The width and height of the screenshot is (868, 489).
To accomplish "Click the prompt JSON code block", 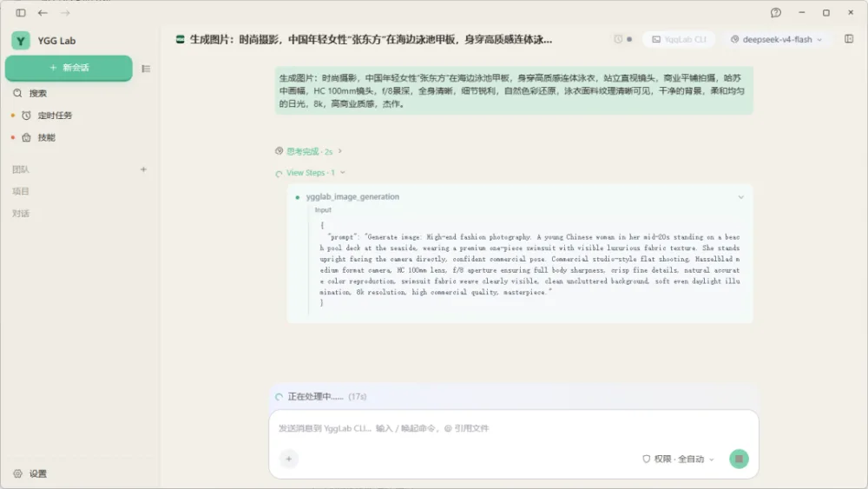I will 529,264.
